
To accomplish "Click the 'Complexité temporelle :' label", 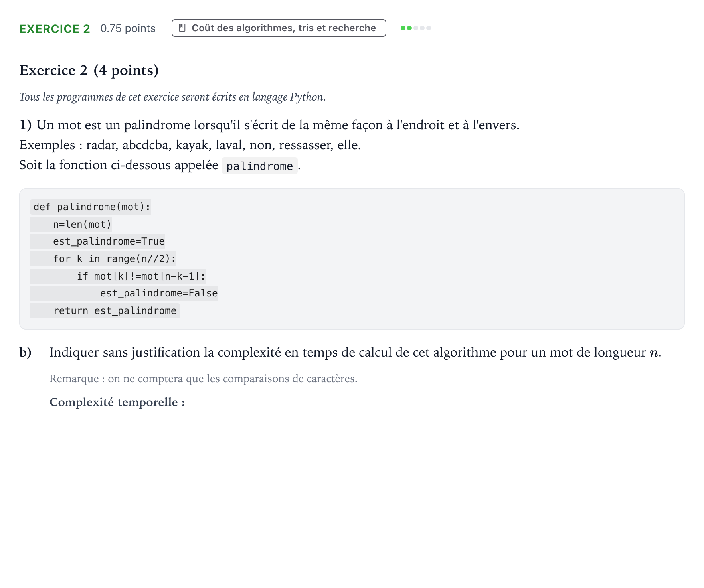I will [x=117, y=402].
